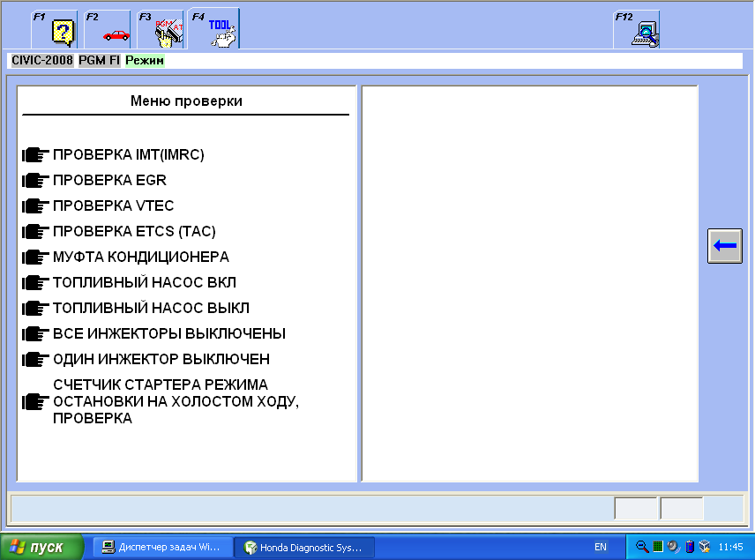Select the F2 vehicle icon

click(108, 29)
